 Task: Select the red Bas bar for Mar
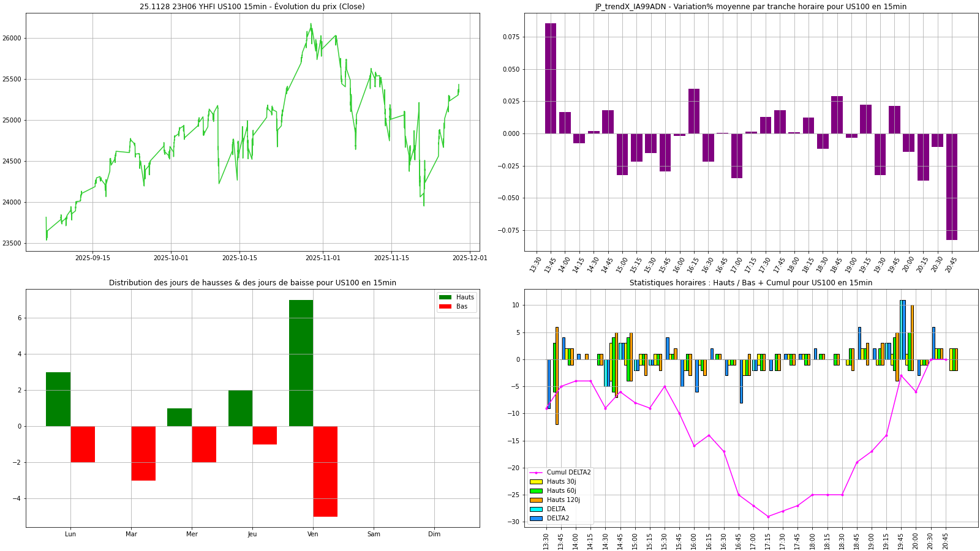point(143,453)
